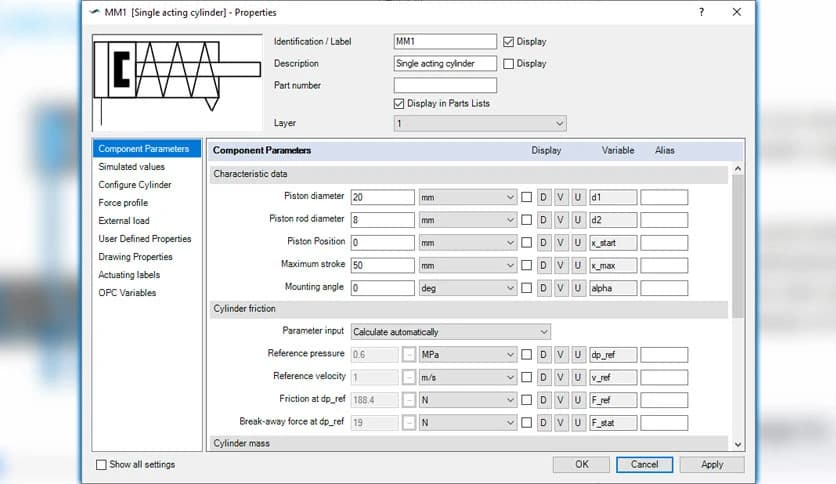Open Force profile page
Viewport: 836px width, 484px height.
pos(123,203)
